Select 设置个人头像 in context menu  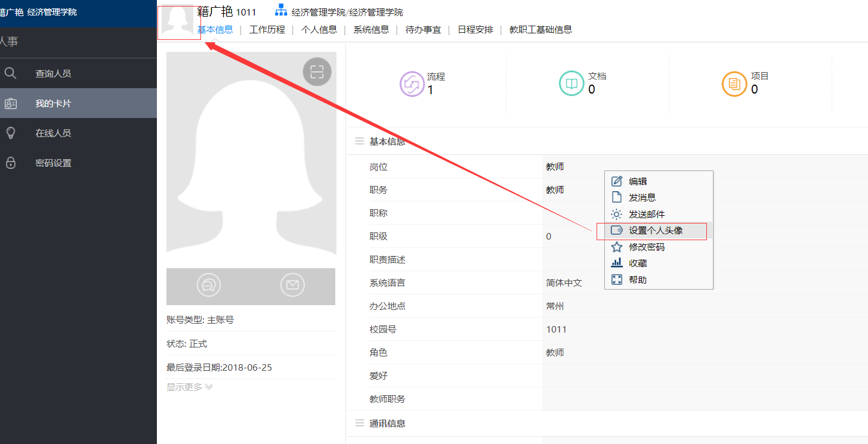pyautogui.click(x=655, y=231)
